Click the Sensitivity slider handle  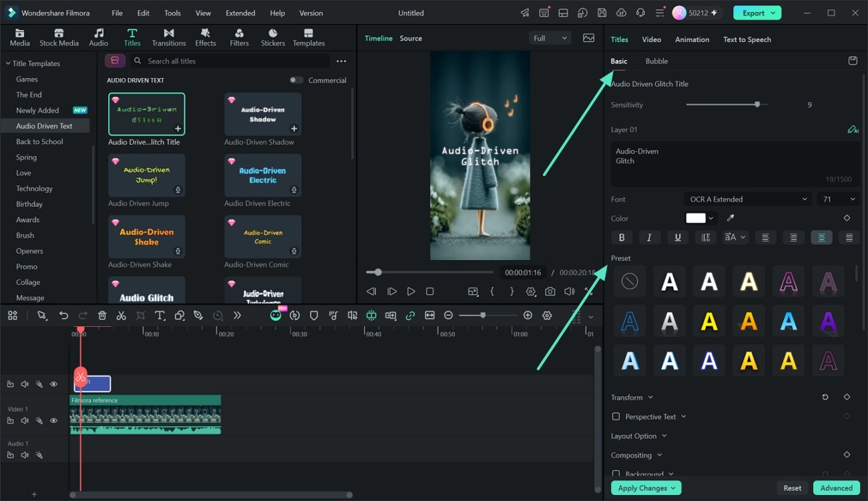coord(757,105)
